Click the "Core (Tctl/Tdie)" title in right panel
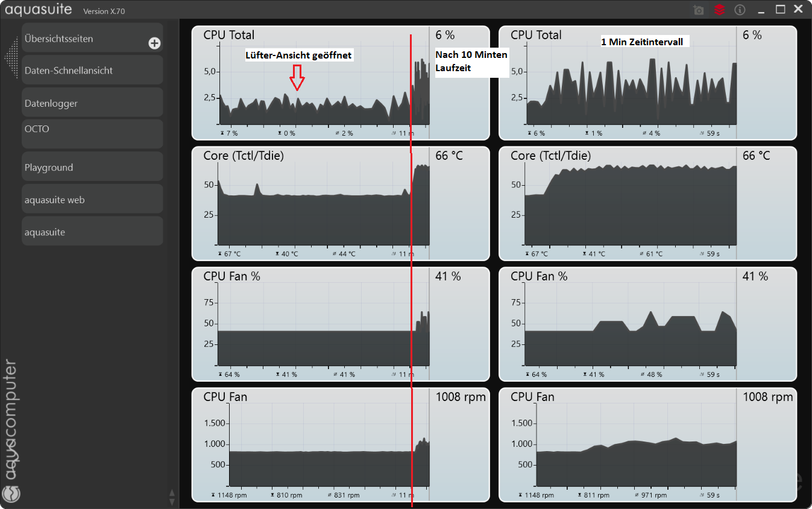 (550, 156)
